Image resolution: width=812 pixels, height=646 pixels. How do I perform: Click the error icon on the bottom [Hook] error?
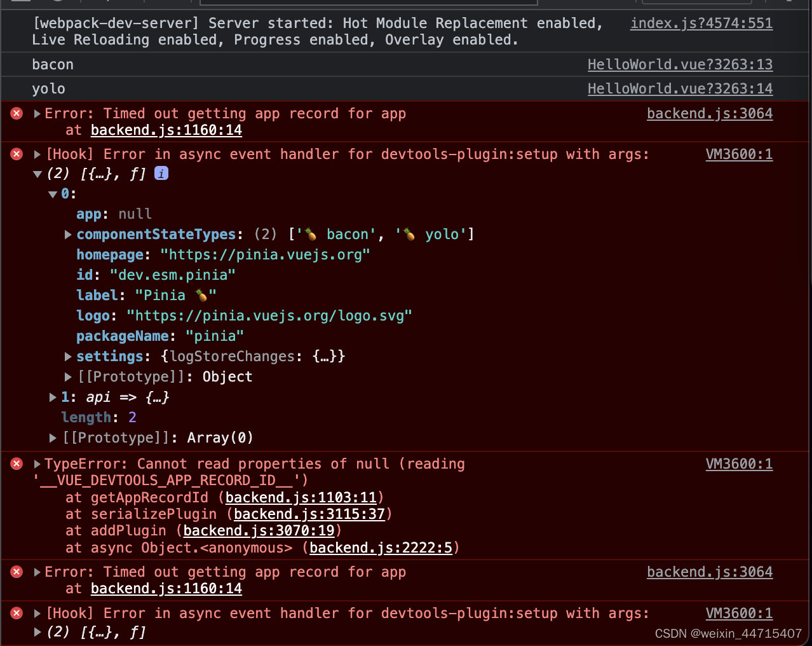click(16, 613)
